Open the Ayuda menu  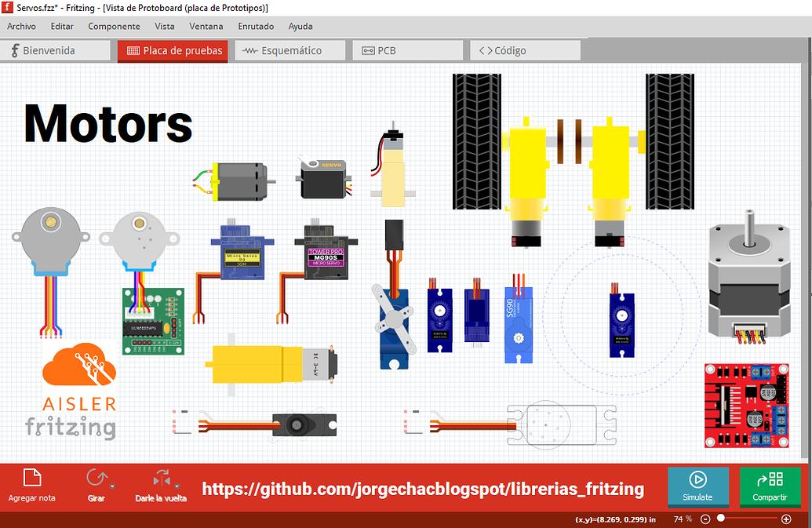(300, 26)
